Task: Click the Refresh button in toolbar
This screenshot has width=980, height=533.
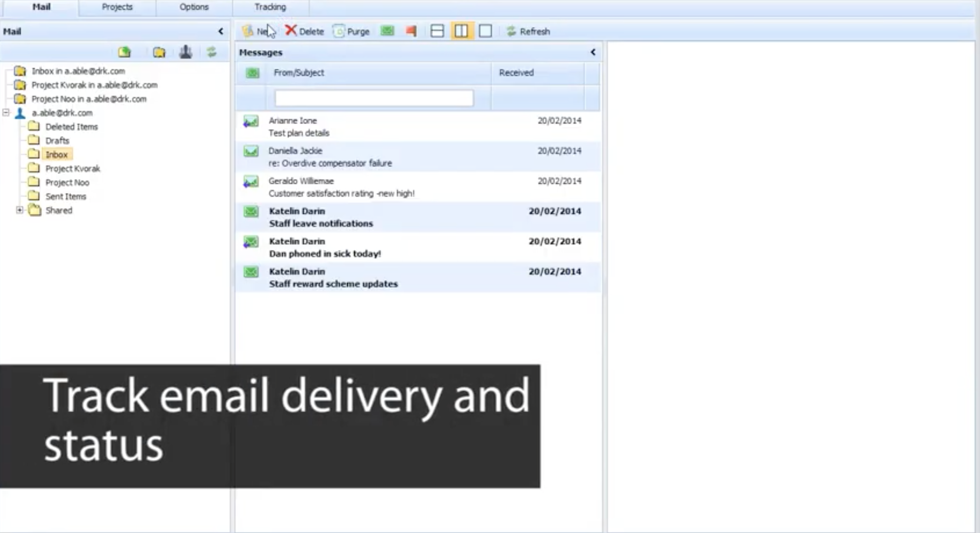Action: pyautogui.click(x=528, y=31)
